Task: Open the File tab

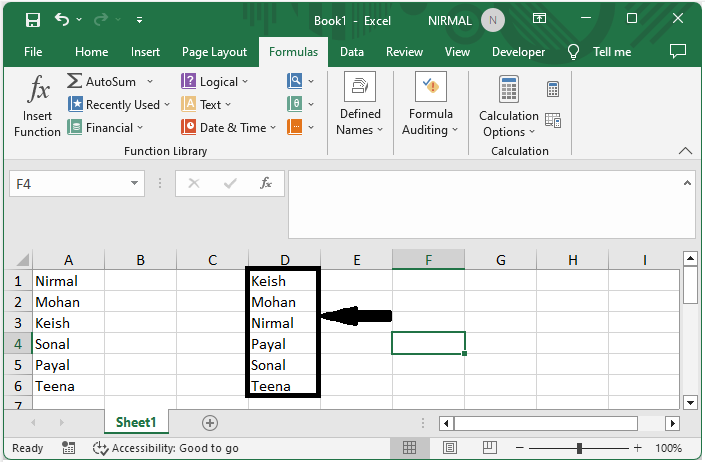Action: tap(33, 52)
